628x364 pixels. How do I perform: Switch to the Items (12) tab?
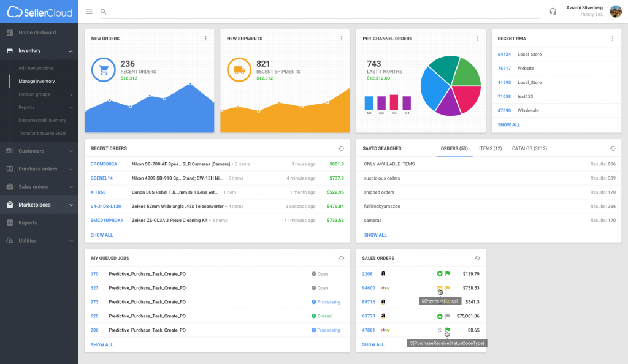point(490,148)
